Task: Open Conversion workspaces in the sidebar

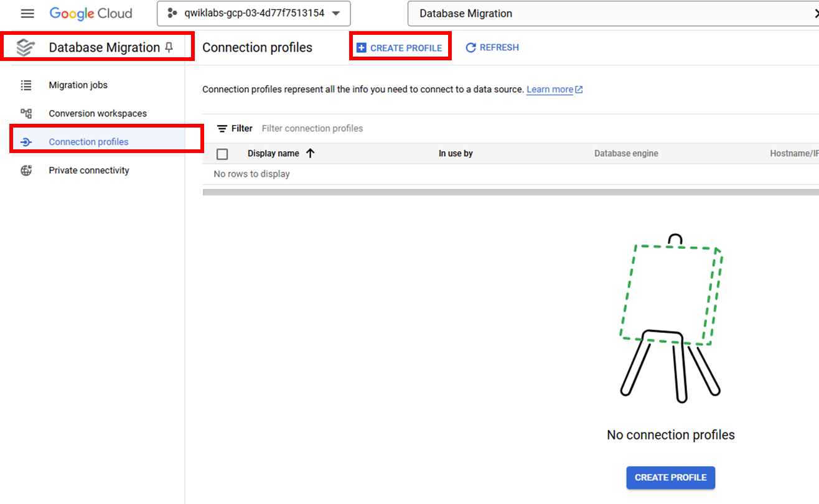Action: click(98, 113)
